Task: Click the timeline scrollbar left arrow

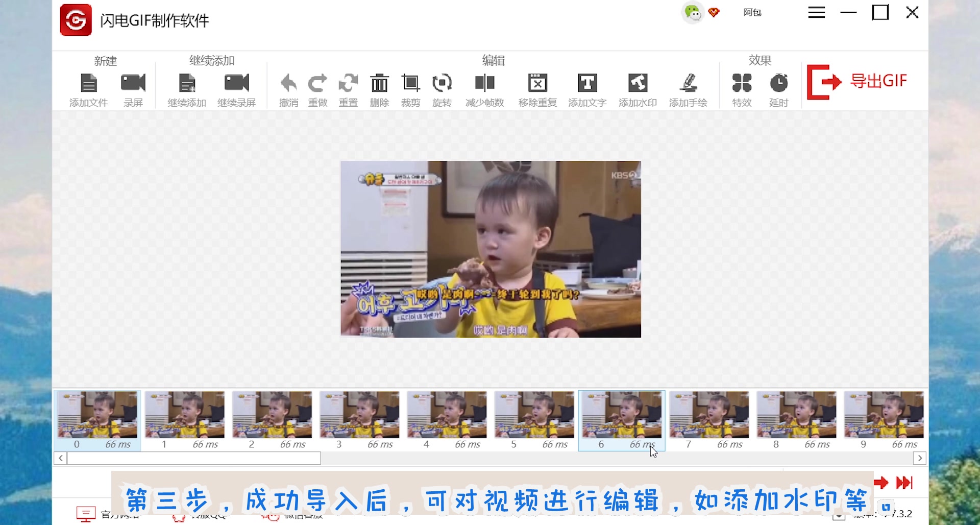Action: coord(61,458)
